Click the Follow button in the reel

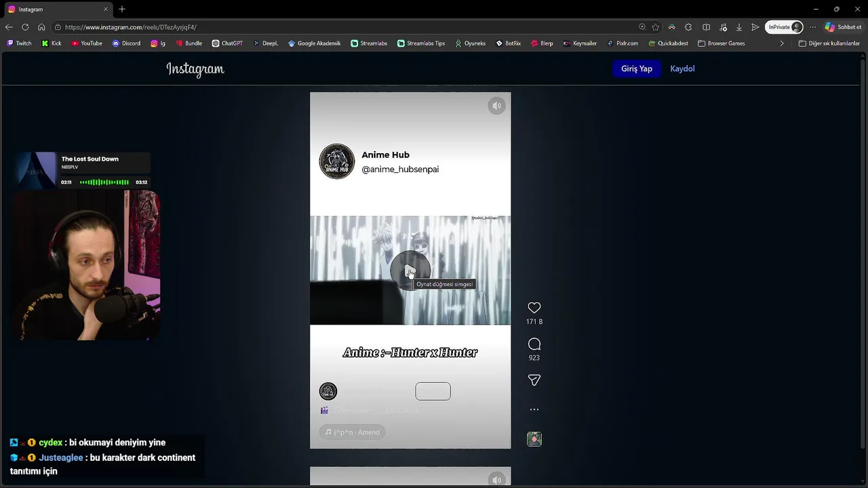coord(433,391)
